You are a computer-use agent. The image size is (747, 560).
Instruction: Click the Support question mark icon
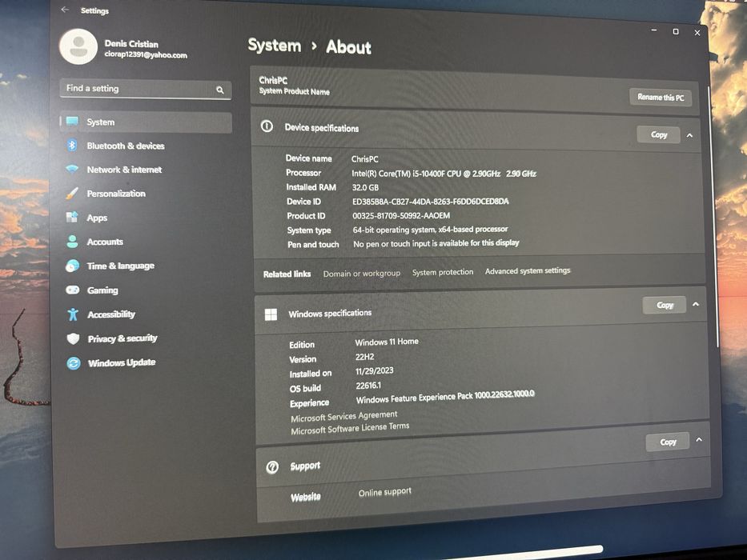point(272,466)
